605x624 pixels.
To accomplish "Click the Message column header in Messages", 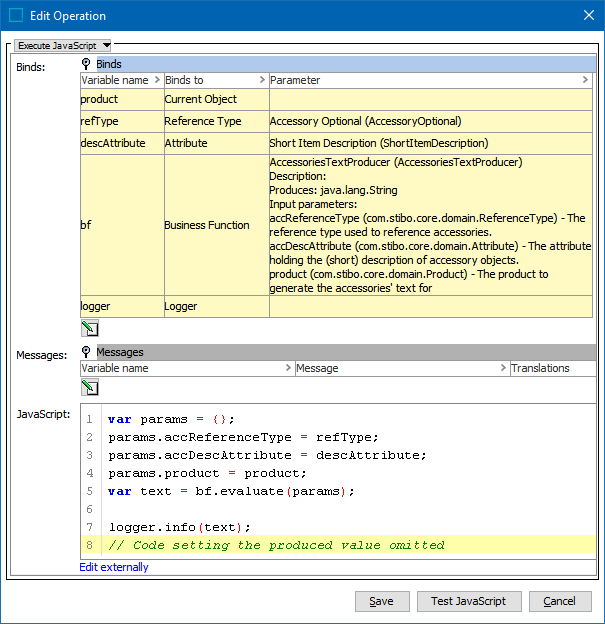I will (400, 368).
